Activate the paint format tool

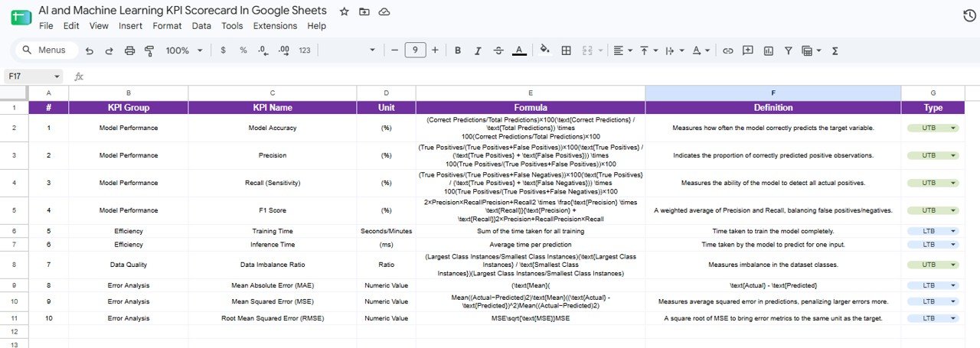coord(149,50)
